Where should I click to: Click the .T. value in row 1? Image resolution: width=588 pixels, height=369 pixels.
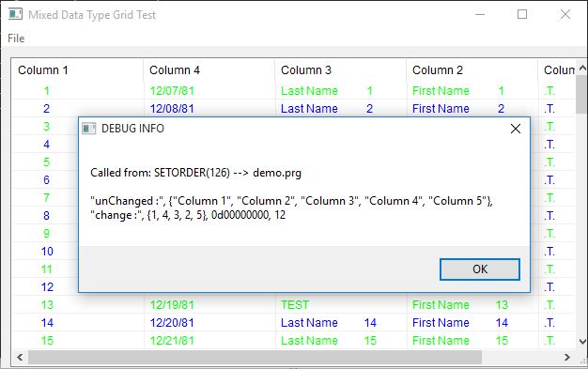pyautogui.click(x=549, y=91)
